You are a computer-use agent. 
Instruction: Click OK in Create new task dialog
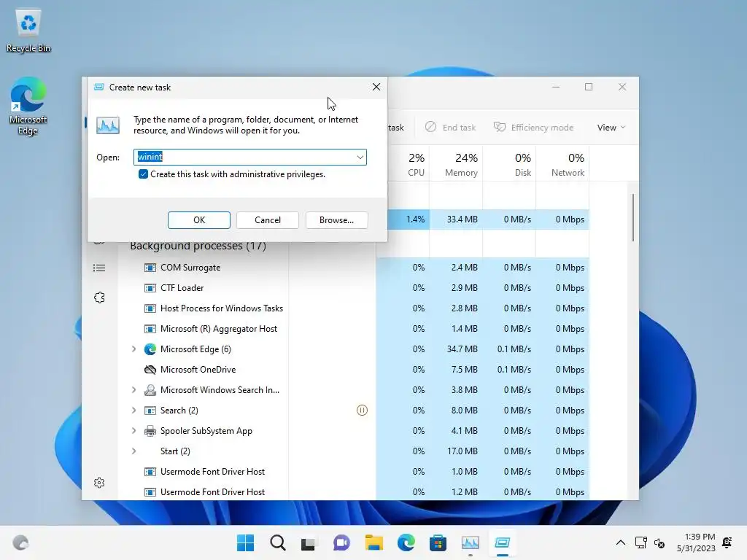[198, 220]
